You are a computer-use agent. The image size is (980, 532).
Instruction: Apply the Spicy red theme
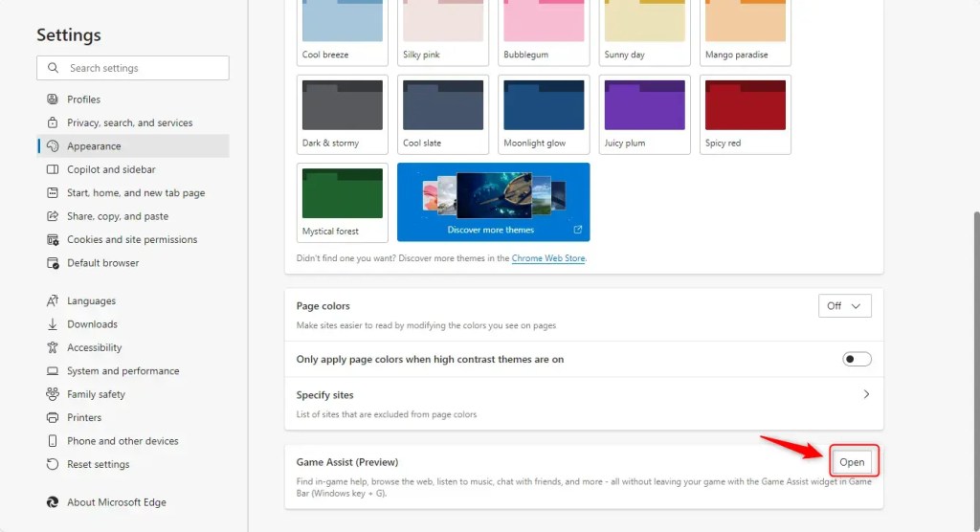[x=745, y=115]
